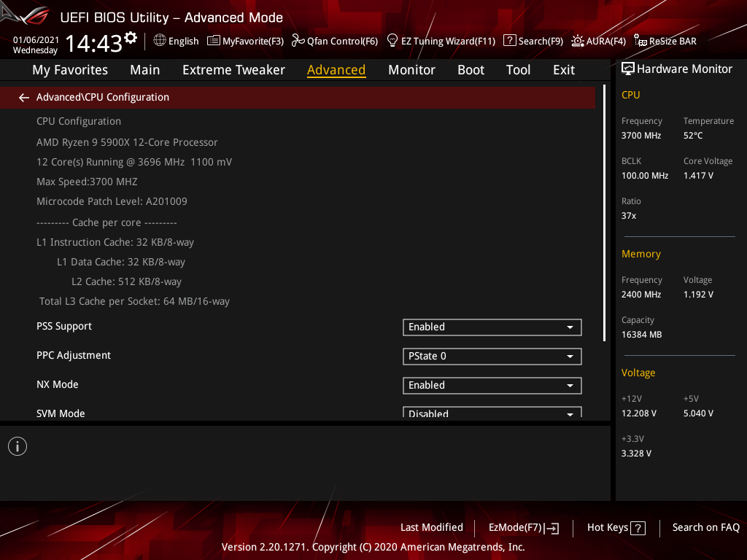Click Core Voltage value 1.417 V
The height and width of the screenshot is (560, 747).
tap(698, 176)
